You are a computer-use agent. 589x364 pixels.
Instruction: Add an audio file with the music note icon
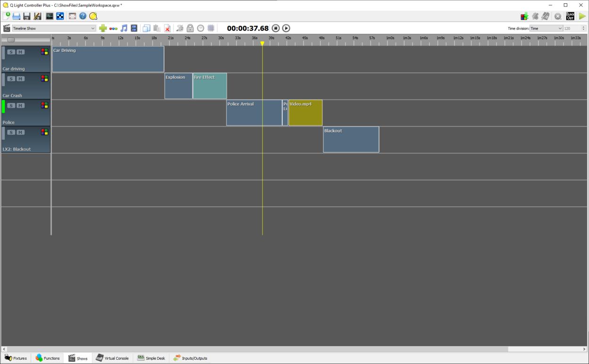point(124,28)
